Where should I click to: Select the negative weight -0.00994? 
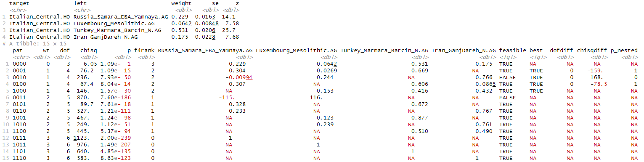[239, 77]
